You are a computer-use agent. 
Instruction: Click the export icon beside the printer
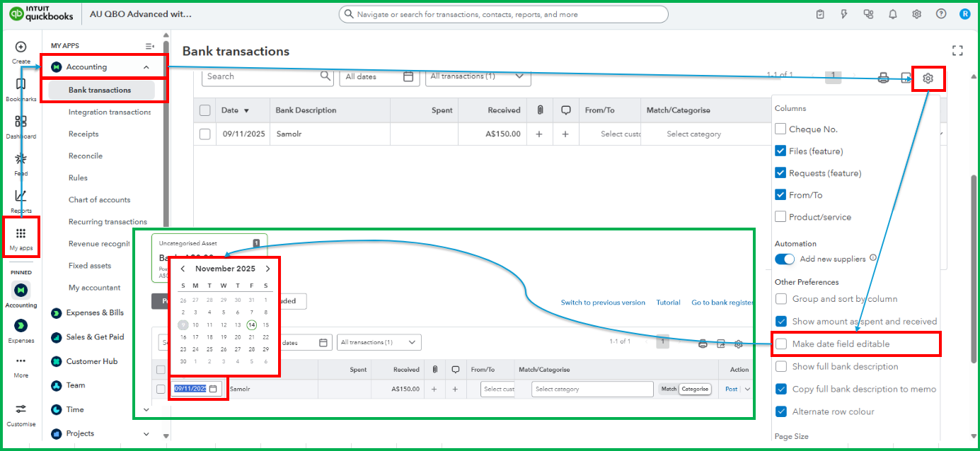(x=906, y=78)
